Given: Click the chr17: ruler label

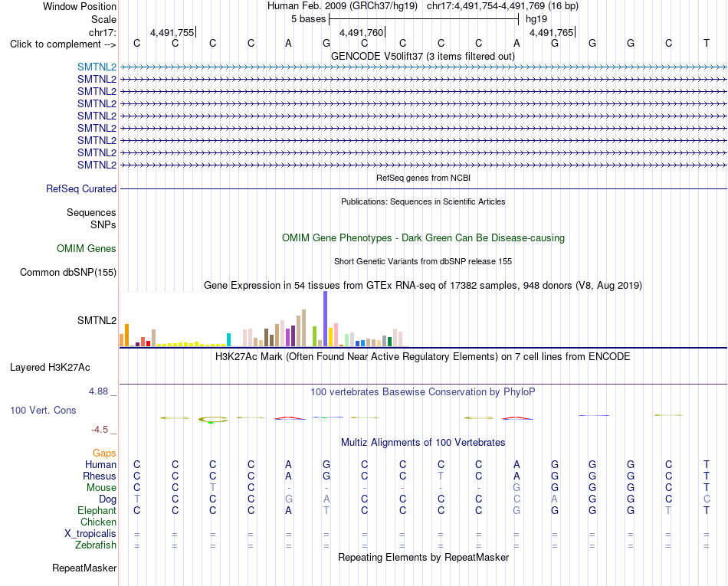Looking at the screenshot, I should [x=102, y=32].
